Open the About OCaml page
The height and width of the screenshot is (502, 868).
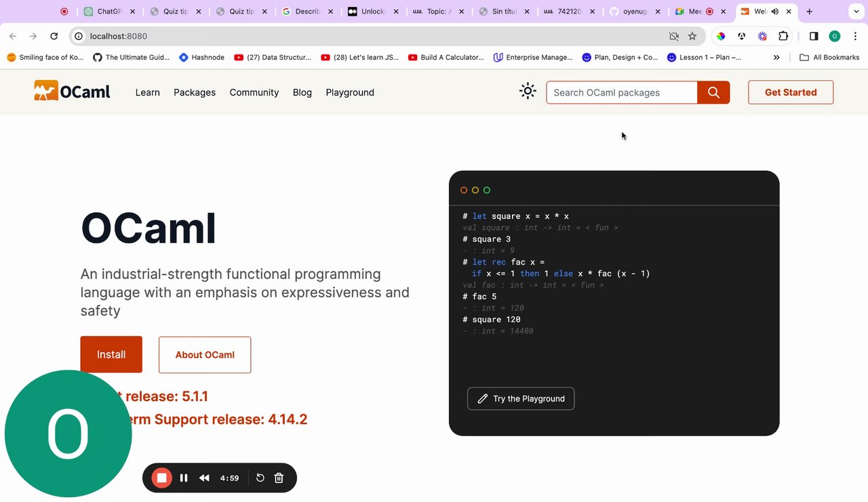[x=205, y=355]
